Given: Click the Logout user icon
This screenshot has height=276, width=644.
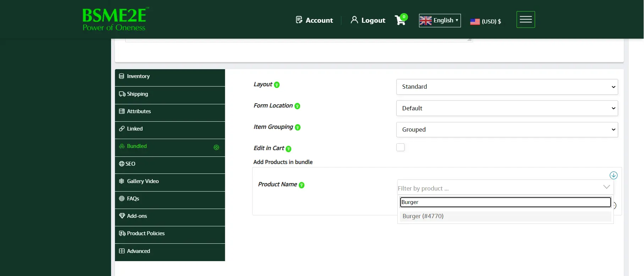Looking at the screenshot, I should click(354, 20).
